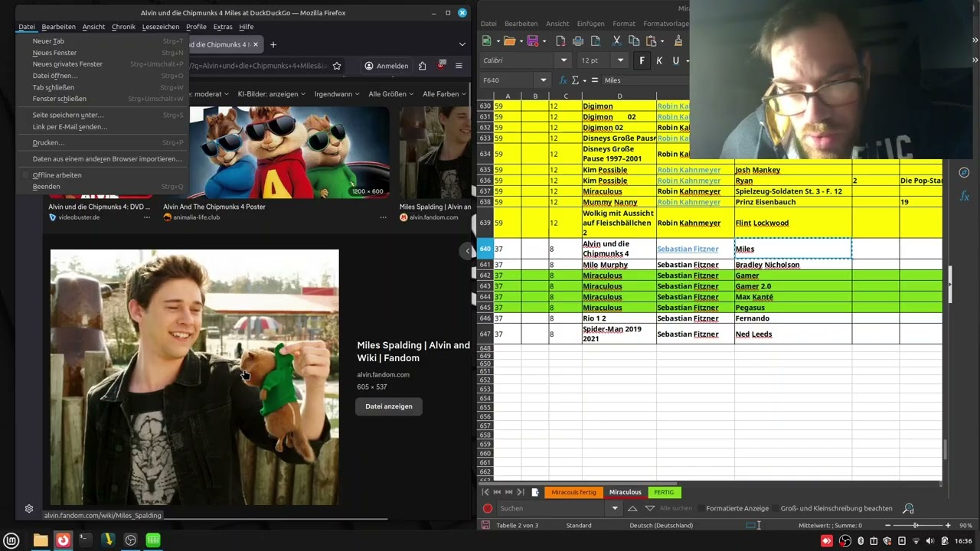The width and height of the screenshot is (980, 551).
Task: Switch to the Miracouls Fertig sheet tab
Action: 573,492
